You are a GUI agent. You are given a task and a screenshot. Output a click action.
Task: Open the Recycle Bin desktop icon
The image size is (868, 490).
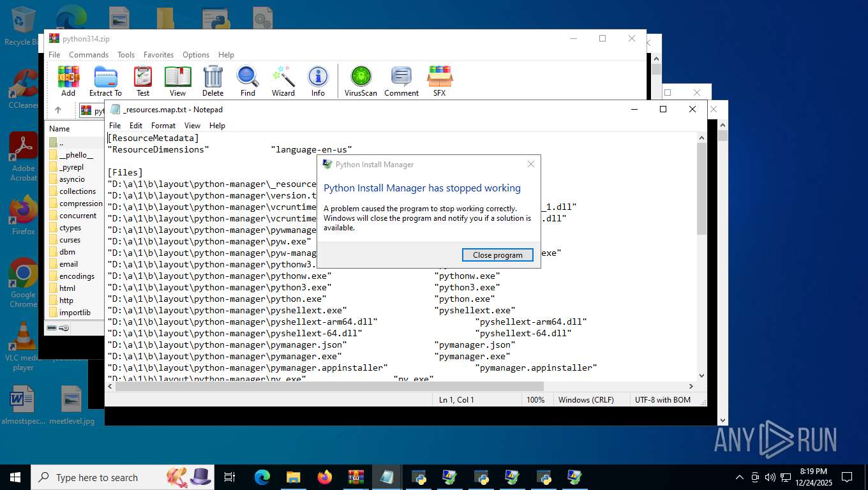(x=24, y=27)
